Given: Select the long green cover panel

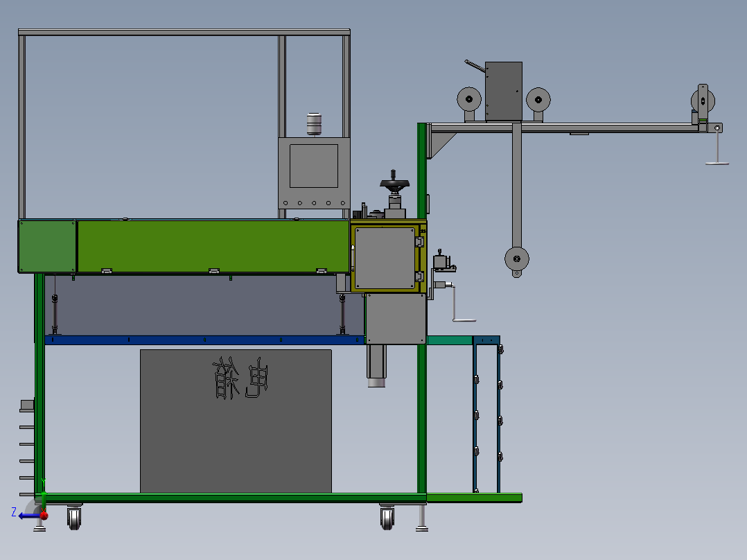Looking at the screenshot, I should click(213, 246).
